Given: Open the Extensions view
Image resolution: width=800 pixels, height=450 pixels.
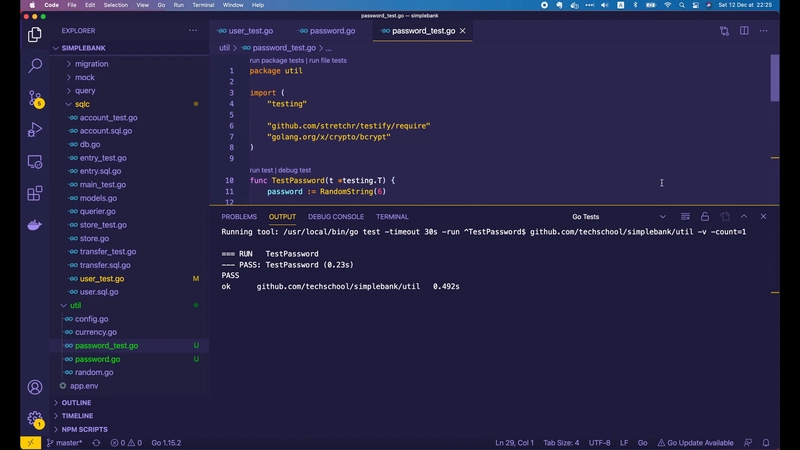Looking at the screenshot, I should coord(35,193).
